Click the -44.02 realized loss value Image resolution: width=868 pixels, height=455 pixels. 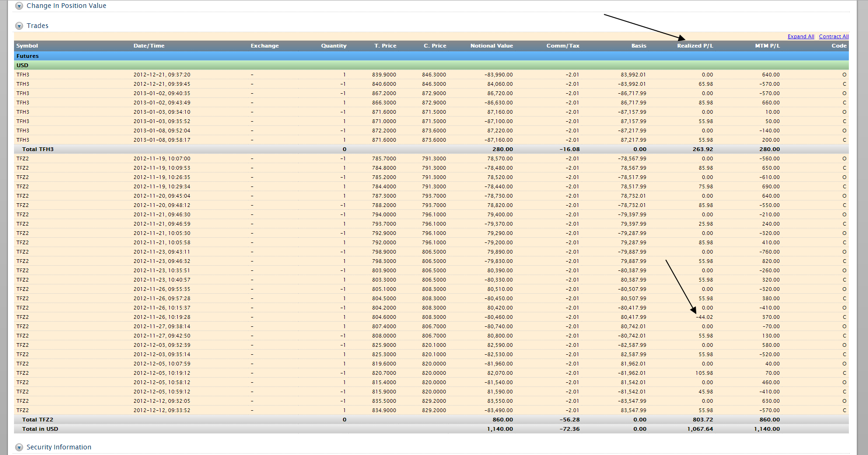tap(705, 317)
